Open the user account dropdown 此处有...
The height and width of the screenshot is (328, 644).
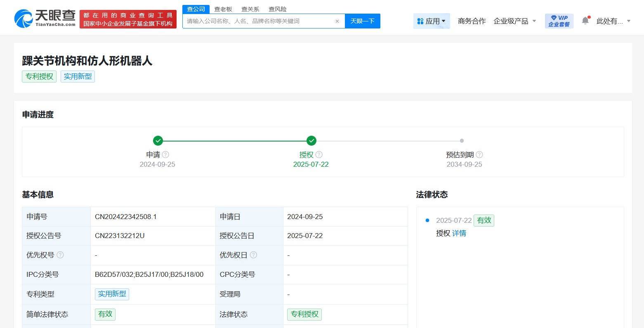pyautogui.click(x=613, y=21)
